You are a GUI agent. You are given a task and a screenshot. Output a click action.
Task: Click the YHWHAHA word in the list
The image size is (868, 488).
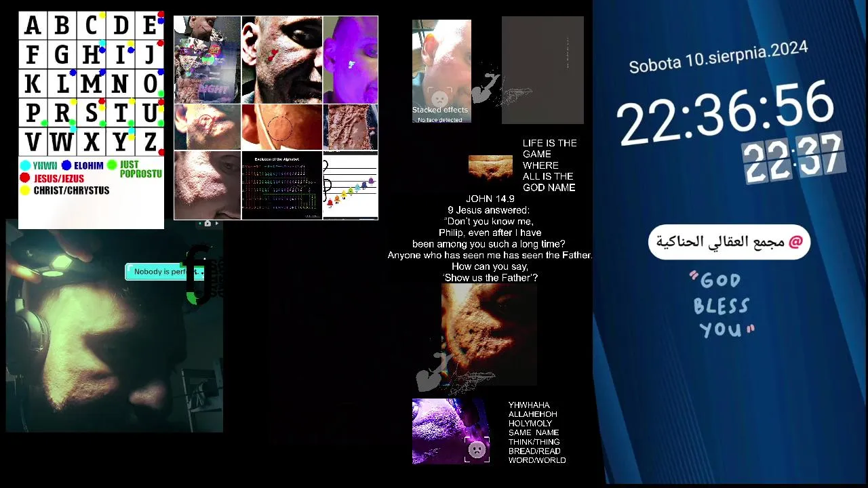(529, 405)
